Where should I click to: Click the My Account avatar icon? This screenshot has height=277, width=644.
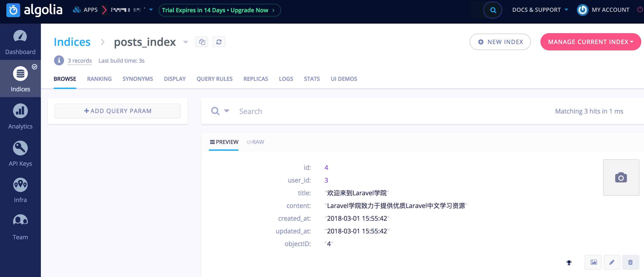[582, 10]
